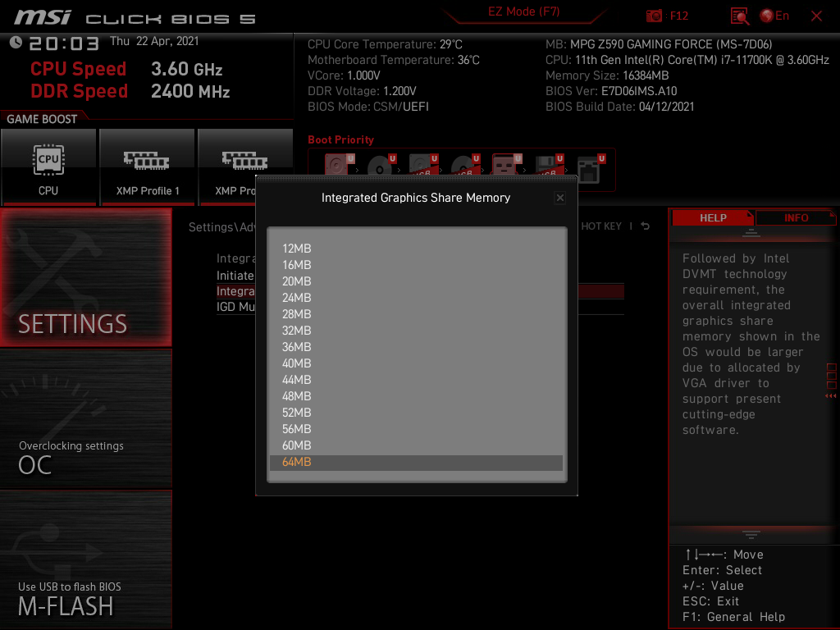The height and width of the screenshot is (630, 840).
Task: Select the highlighted 64MB entry
Action: pyautogui.click(x=416, y=463)
